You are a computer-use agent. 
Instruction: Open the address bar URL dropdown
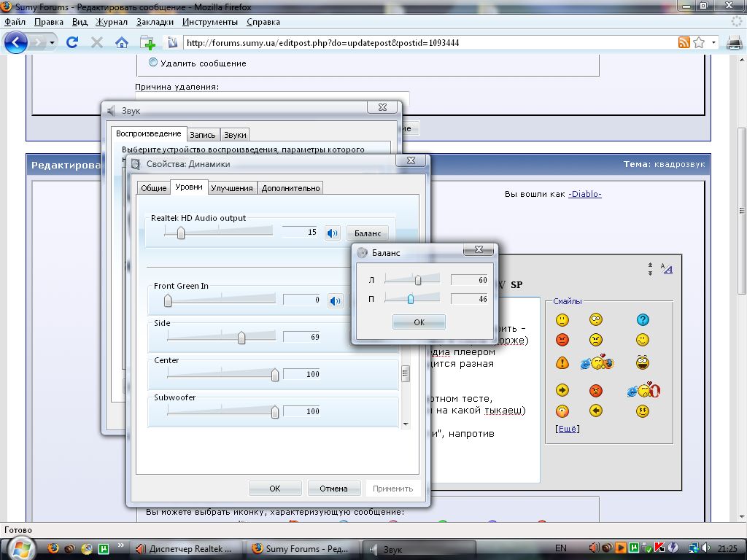click(713, 42)
